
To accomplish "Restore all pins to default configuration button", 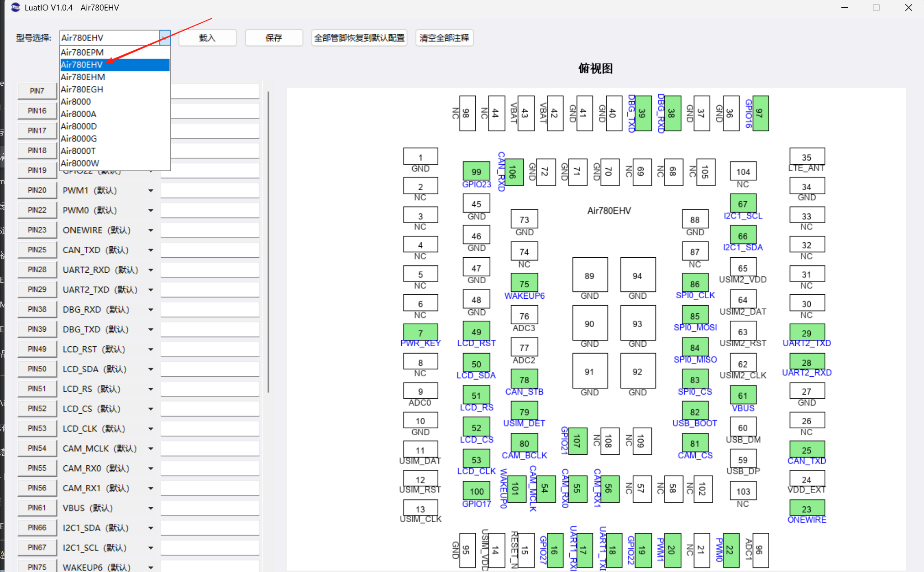I will point(359,38).
